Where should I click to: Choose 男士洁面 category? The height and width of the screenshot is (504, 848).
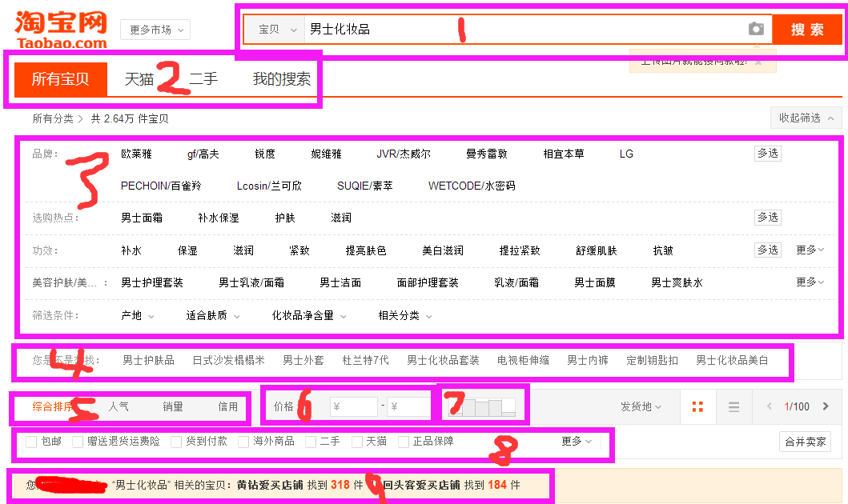pos(340,282)
